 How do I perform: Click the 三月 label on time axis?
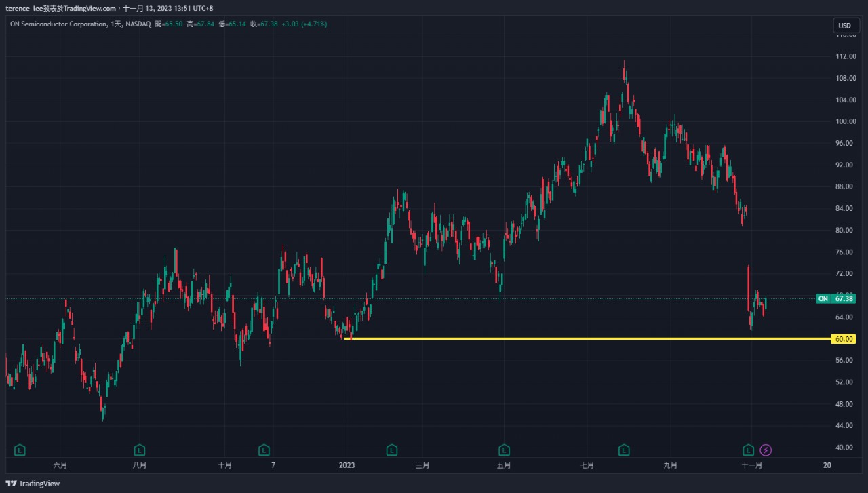pos(422,465)
